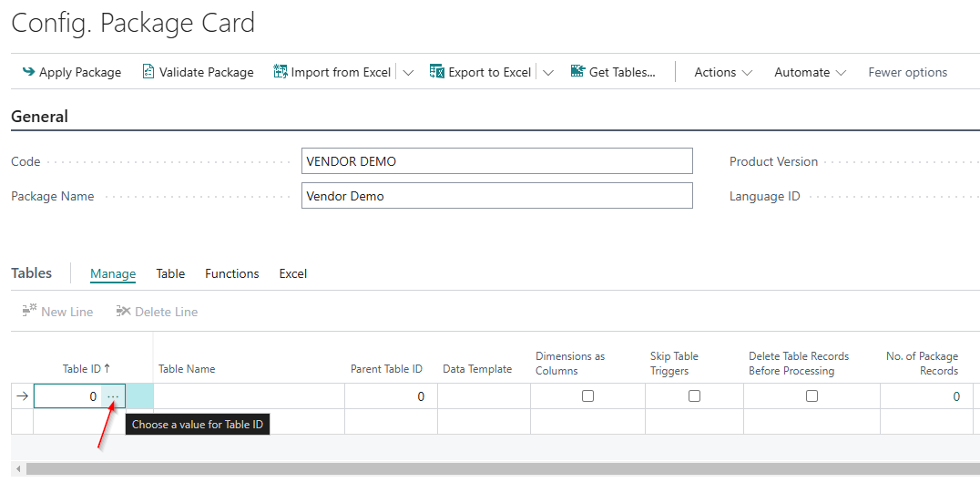The image size is (980, 493).
Task: Click the Fewer options link
Action: point(907,73)
